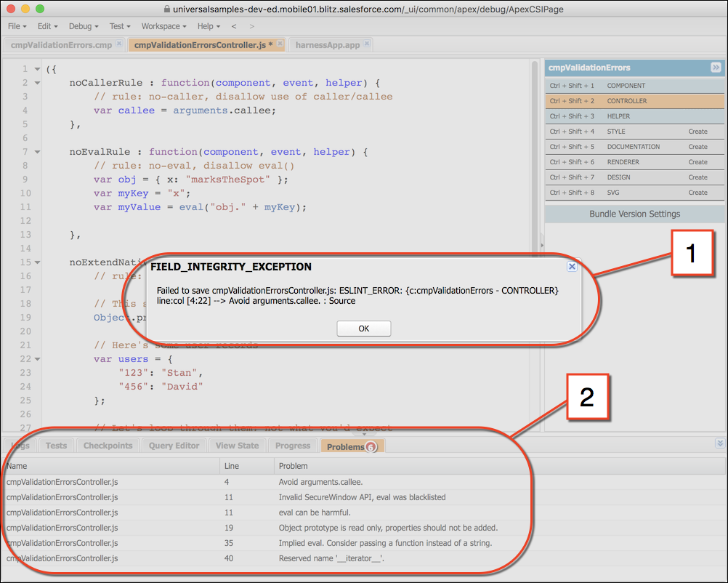Navigate forward with the > arrow in the menu bar
728x583 pixels.
(x=251, y=26)
